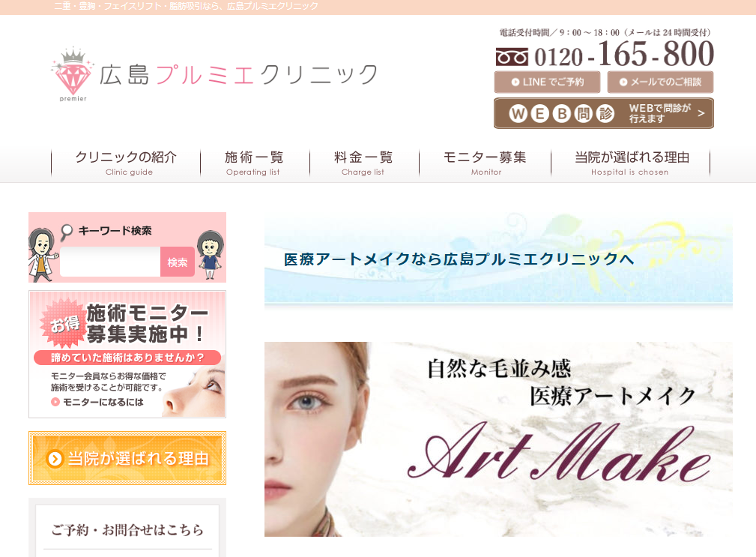Click the female nurse cartoon character
The width and height of the screenshot is (756, 557).
click(211, 255)
